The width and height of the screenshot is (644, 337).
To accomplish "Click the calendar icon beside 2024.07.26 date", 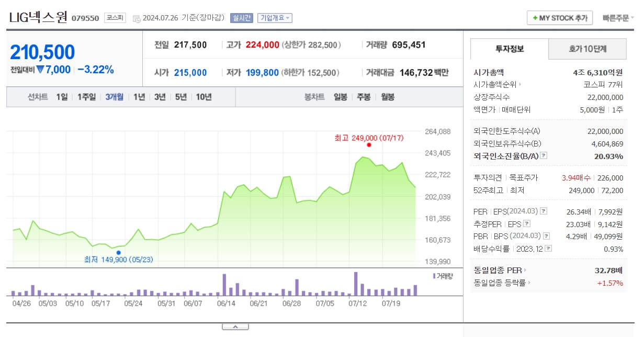I will (137, 18).
